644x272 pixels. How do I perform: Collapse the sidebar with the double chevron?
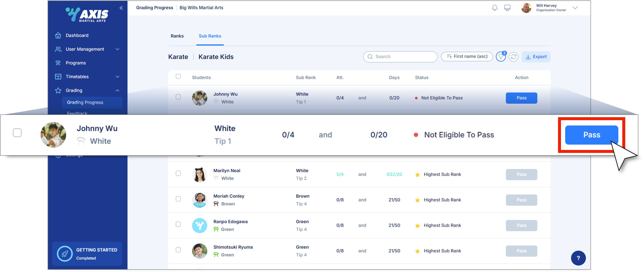[121, 8]
